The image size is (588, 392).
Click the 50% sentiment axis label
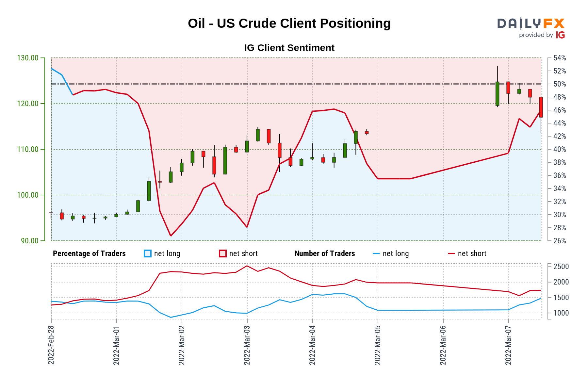[560, 84]
